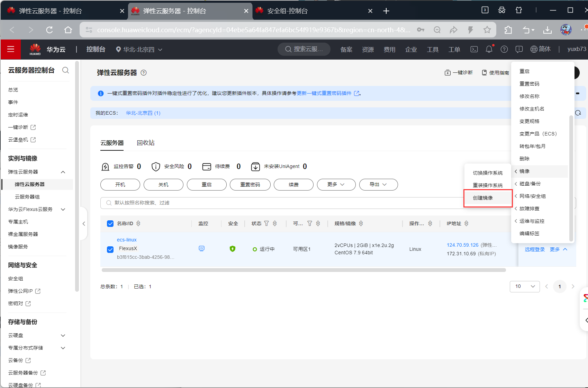588x388 pixels.
Task: Sort the IP地址 column
Action: (x=467, y=223)
